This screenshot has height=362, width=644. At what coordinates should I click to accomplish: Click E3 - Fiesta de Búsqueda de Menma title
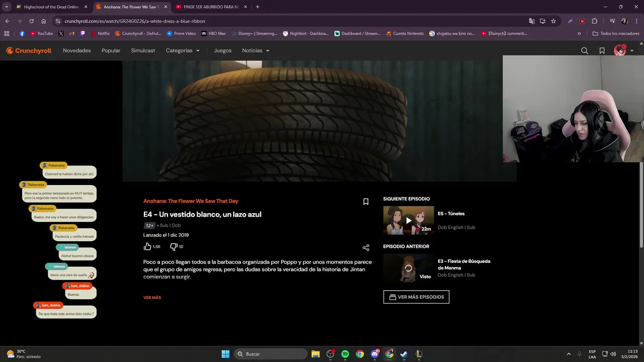pyautogui.click(x=464, y=264)
